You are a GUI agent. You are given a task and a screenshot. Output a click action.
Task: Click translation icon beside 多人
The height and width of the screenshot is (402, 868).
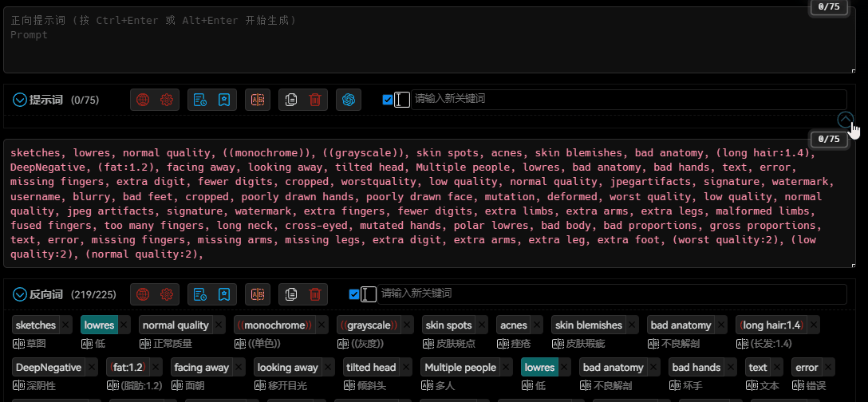tap(426, 386)
